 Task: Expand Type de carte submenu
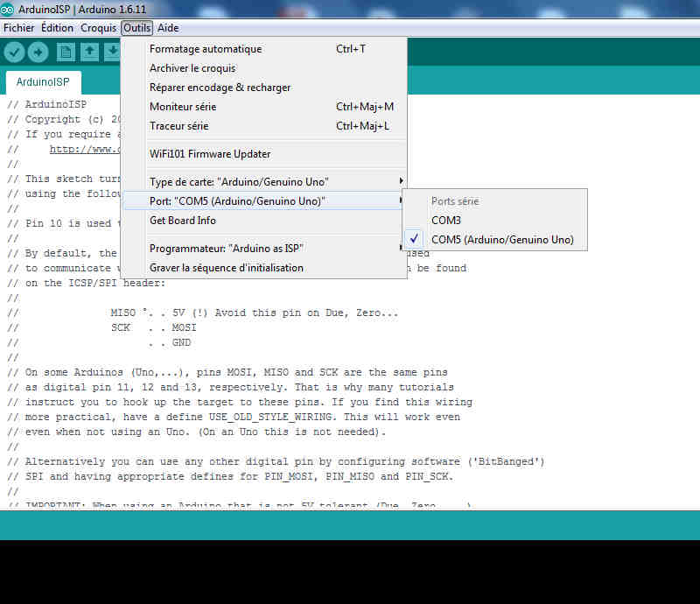(264, 182)
